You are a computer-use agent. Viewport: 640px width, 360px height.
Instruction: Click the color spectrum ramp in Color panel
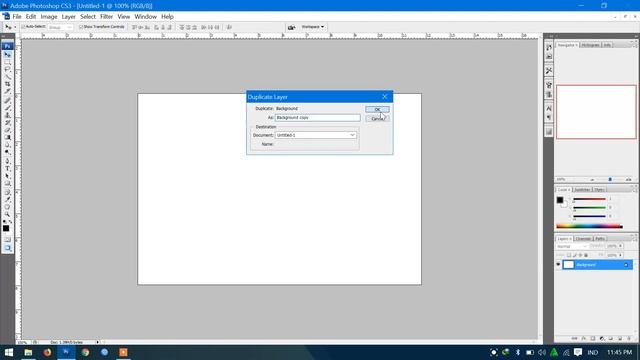click(589, 226)
